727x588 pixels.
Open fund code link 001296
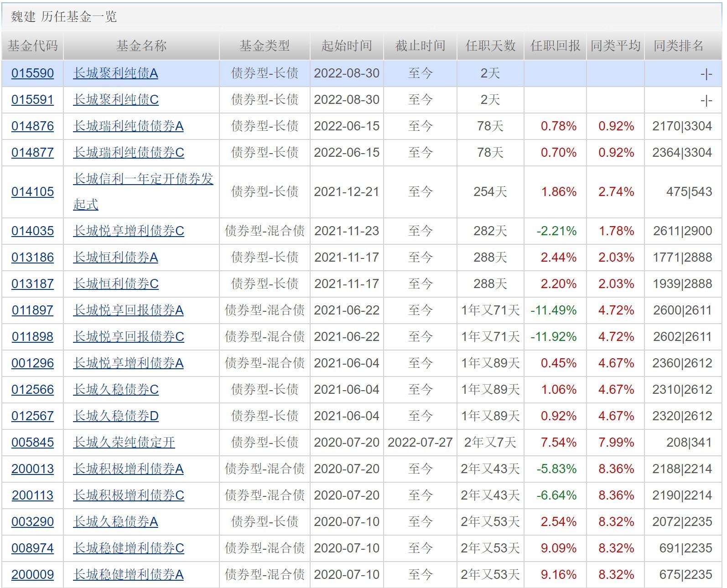[32, 363]
